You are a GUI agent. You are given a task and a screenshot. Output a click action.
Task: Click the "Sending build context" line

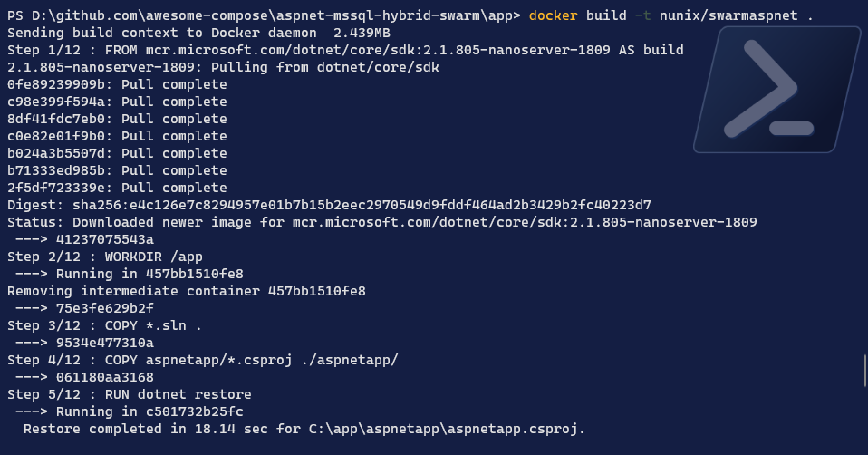pyautogui.click(x=198, y=33)
